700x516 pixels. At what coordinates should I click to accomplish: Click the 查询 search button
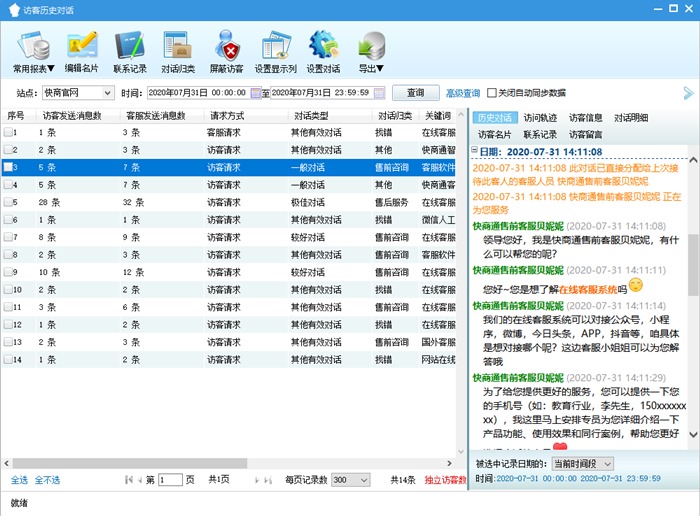(x=415, y=93)
